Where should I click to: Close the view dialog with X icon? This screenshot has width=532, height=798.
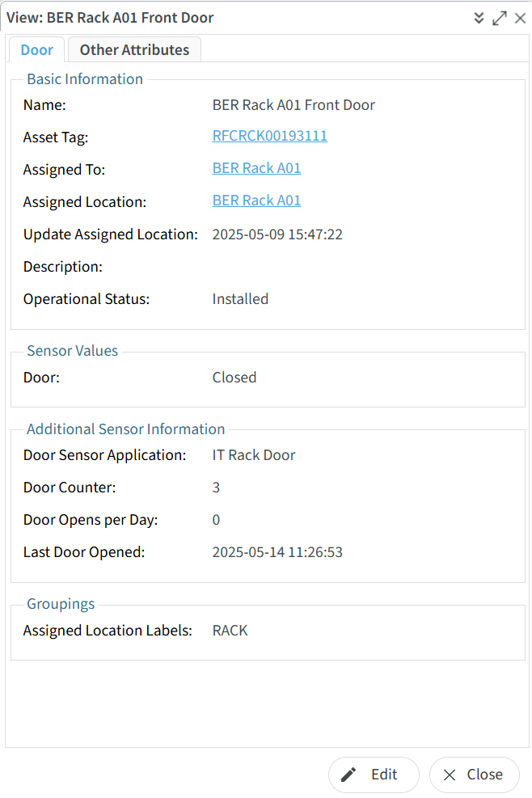pos(520,18)
